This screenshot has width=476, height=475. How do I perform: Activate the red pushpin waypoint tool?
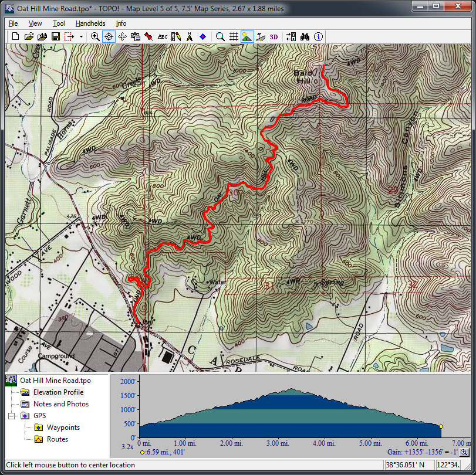click(149, 36)
